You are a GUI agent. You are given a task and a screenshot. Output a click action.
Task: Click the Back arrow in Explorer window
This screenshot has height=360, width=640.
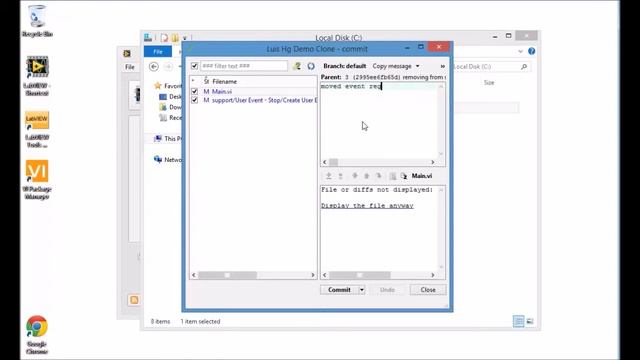point(154,67)
